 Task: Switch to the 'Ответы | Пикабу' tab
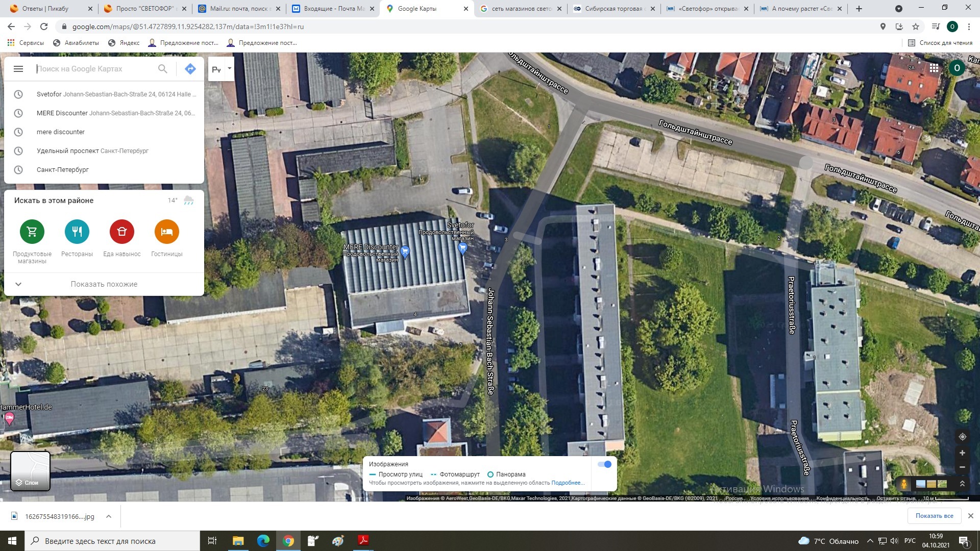46,9
